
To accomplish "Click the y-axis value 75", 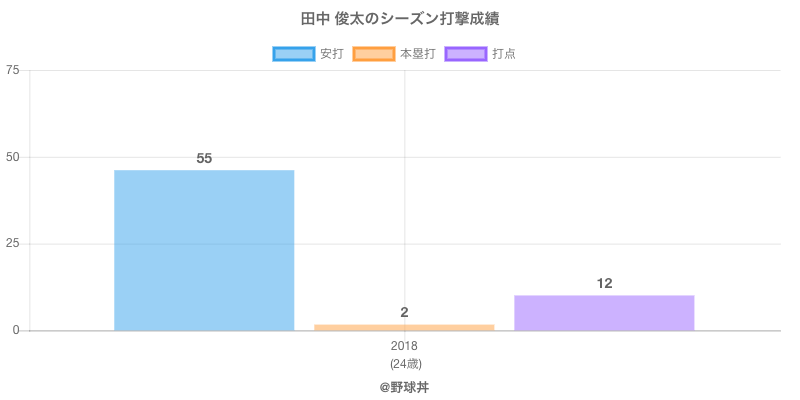I will click(x=12, y=70).
